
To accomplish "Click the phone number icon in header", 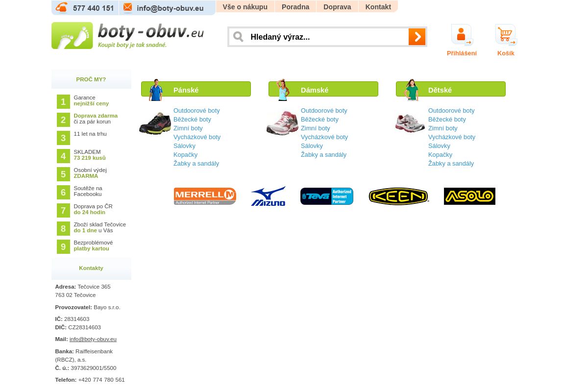I will click(62, 7).
